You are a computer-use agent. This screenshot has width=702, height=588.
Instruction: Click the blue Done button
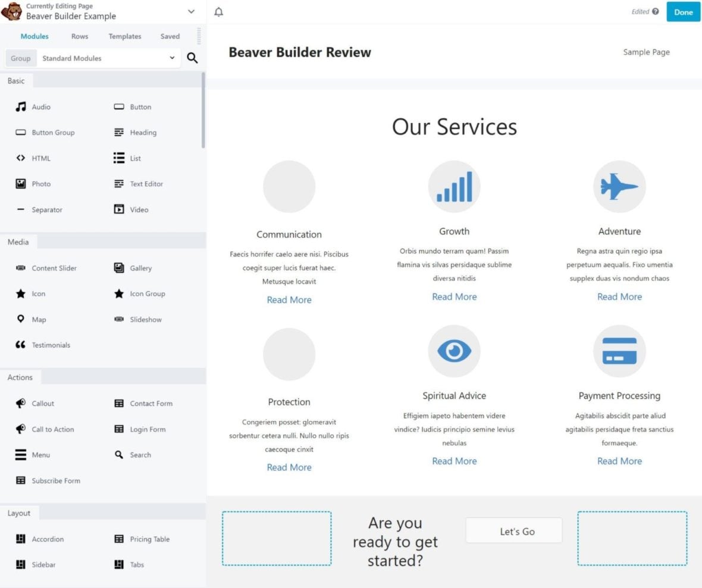tap(683, 12)
